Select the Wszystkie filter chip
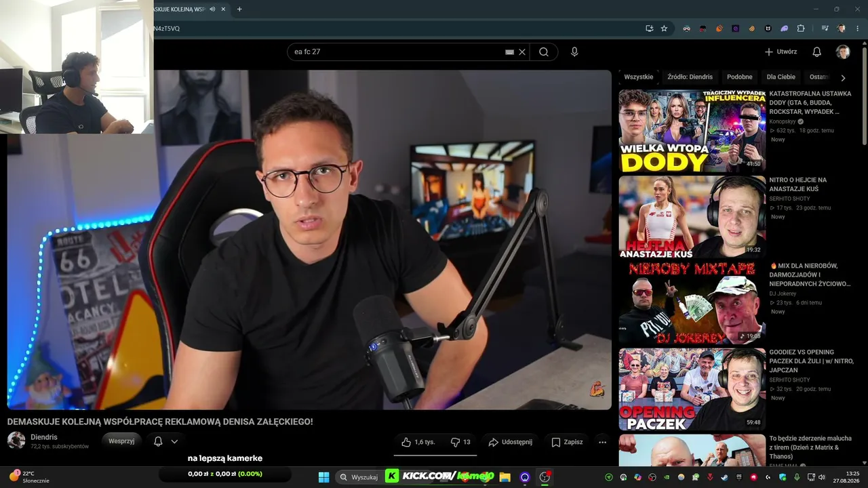 [639, 77]
